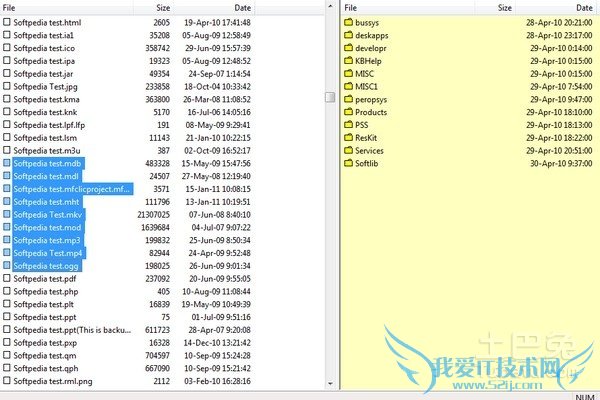
Task: Check box for Softpedia test.rml.png
Action: pos(7,381)
